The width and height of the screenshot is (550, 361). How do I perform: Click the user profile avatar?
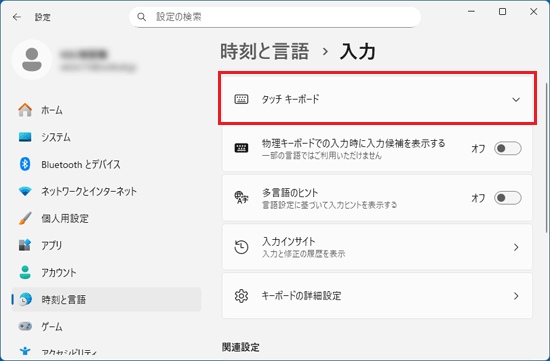click(32, 60)
